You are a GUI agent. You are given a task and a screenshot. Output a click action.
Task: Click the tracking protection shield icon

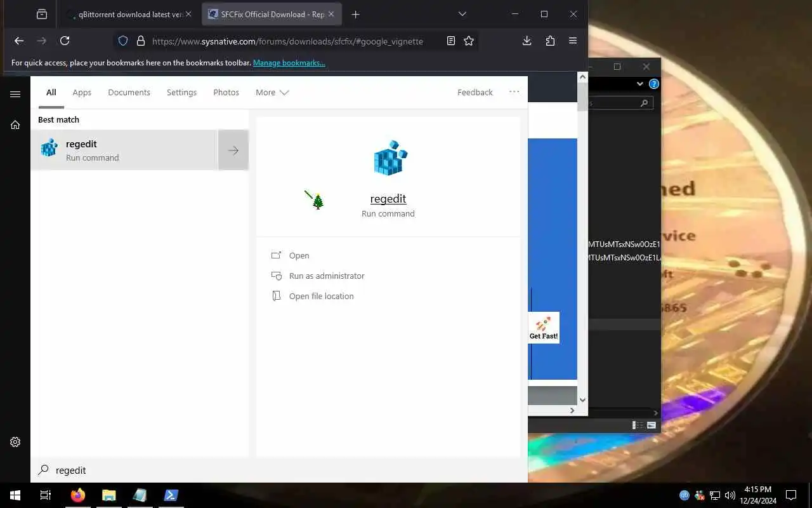coord(123,41)
